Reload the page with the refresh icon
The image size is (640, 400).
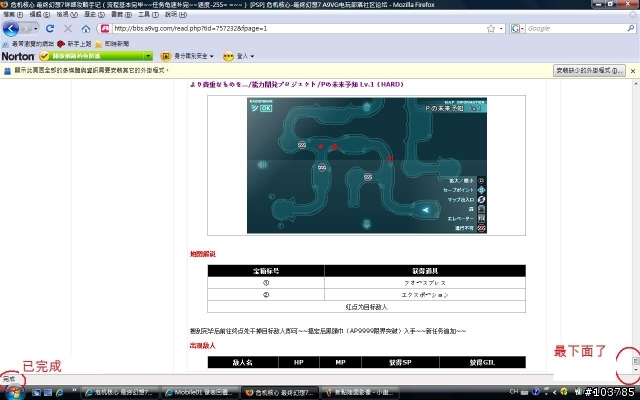coord(50,28)
